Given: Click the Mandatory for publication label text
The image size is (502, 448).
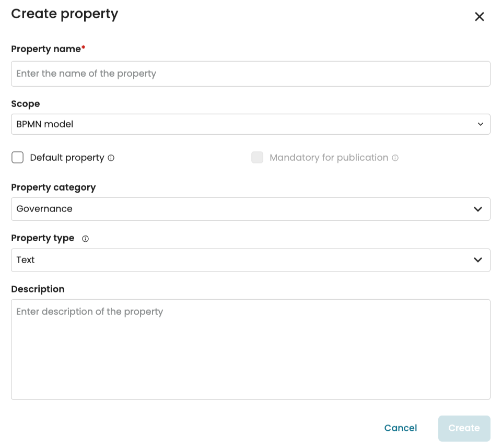Looking at the screenshot, I should 329,158.
